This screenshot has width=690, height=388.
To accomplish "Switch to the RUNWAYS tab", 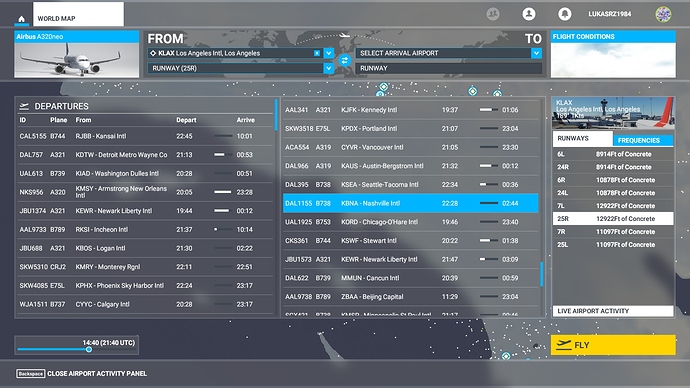I will [x=583, y=139].
